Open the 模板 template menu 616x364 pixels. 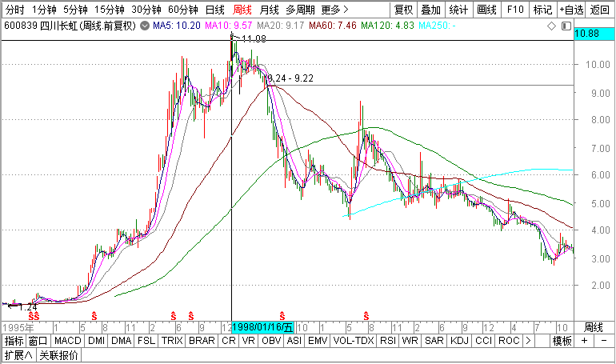562,341
